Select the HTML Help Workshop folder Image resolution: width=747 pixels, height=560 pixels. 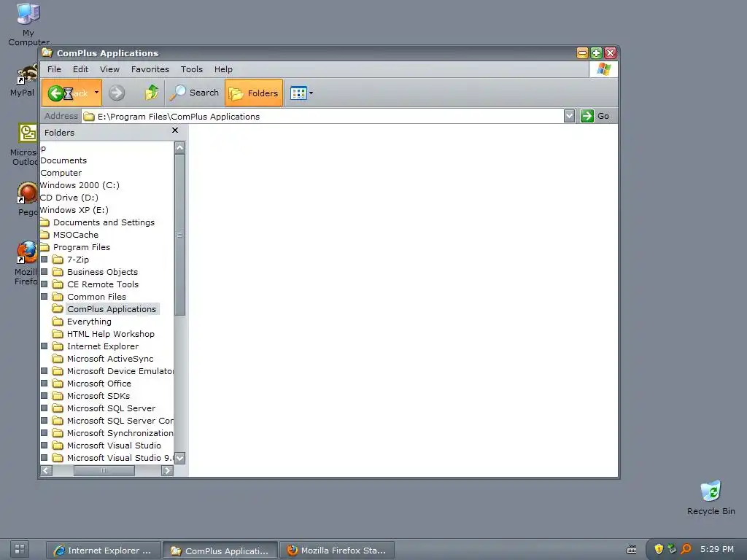click(111, 334)
